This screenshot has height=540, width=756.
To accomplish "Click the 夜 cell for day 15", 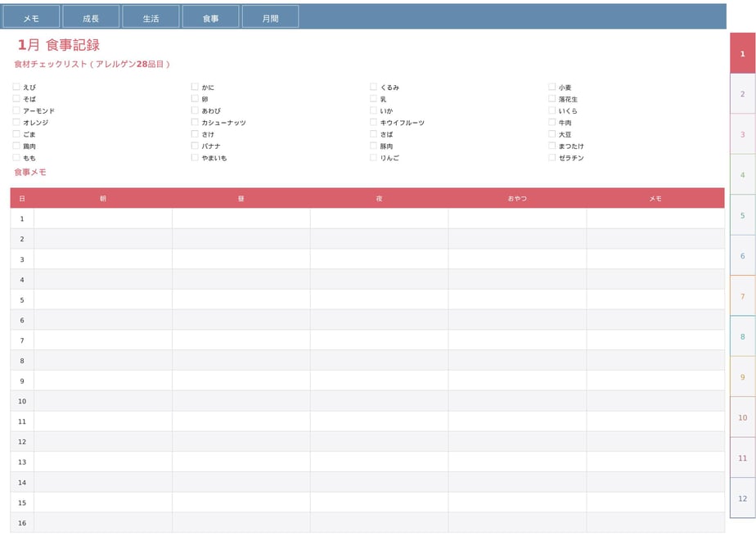I will point(380,502).
